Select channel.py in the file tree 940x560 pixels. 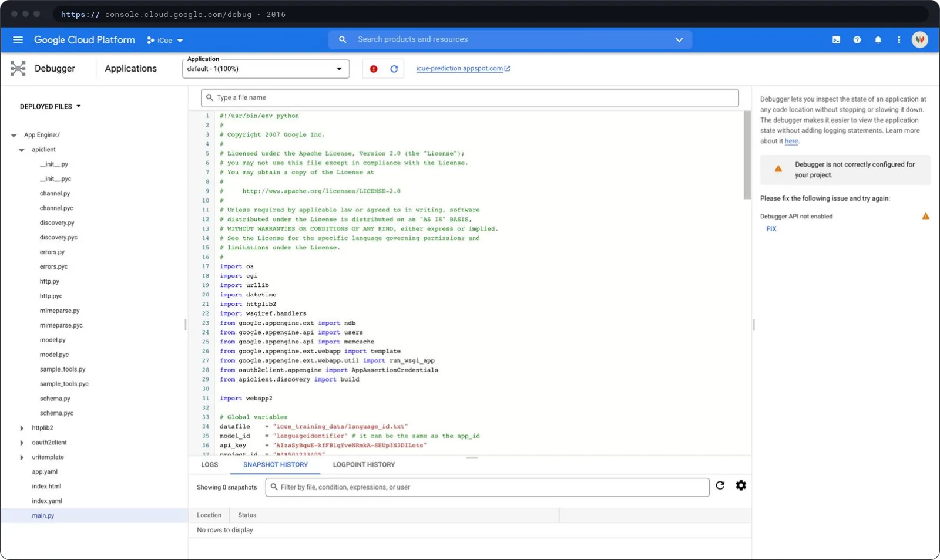(55, 194)
